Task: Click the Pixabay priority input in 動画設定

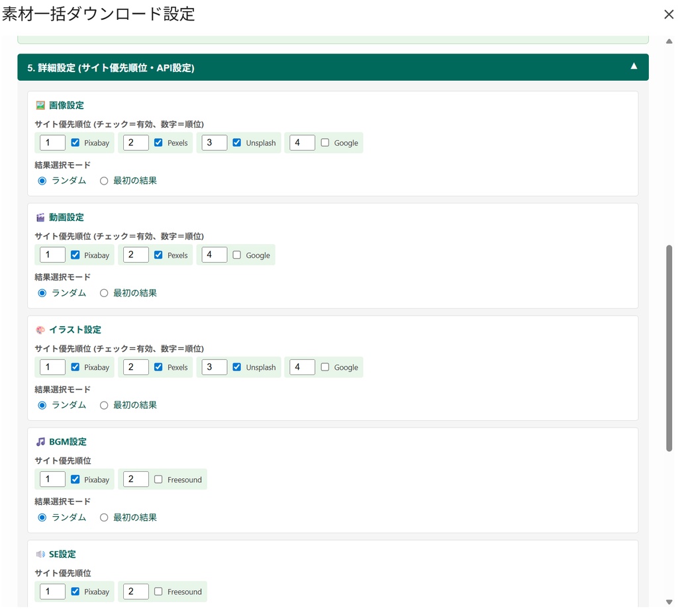Action: click(52, 255)
